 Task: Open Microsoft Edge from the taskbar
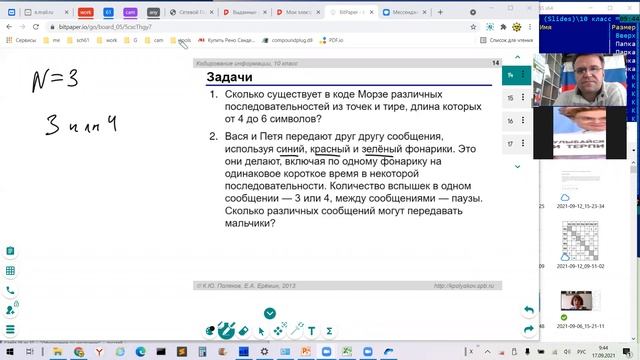(x=140, y=351)
